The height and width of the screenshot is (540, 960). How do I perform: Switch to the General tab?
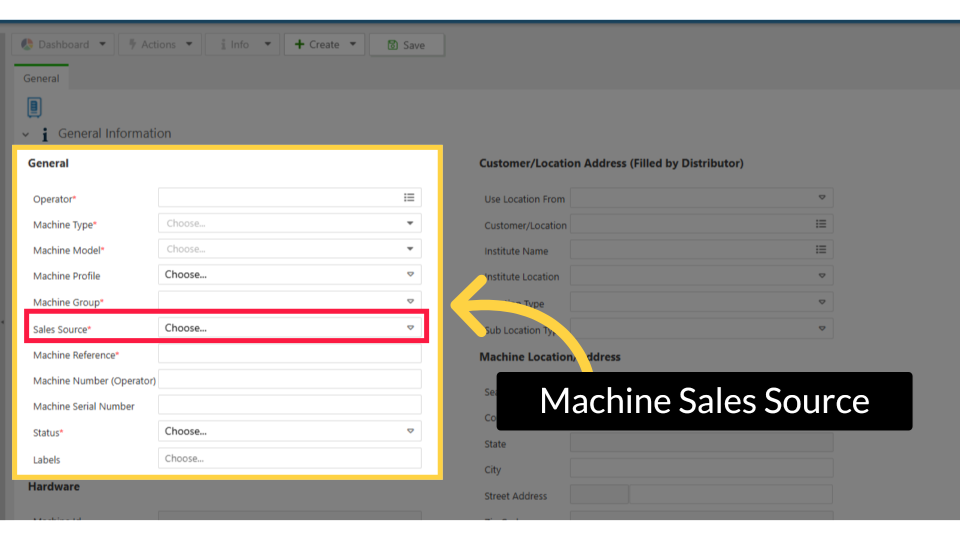point(41,78)
